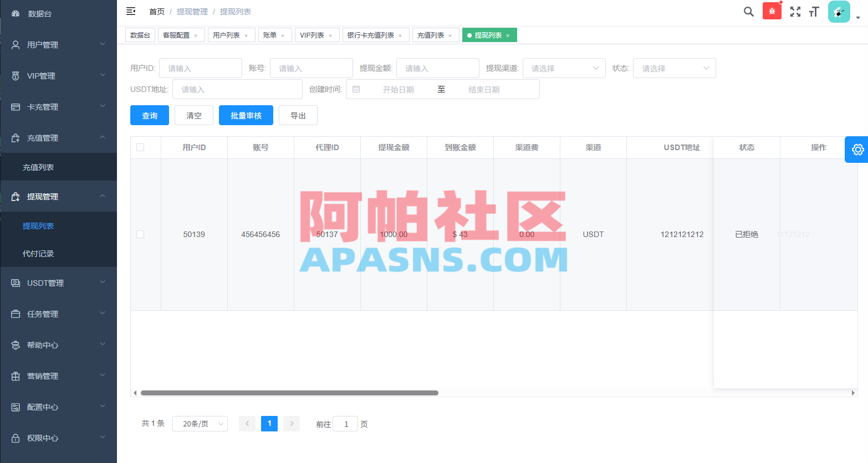Click the 首页 breadcrumb link
The height and width of the screenshot is (463, 868).
(157, 12)
